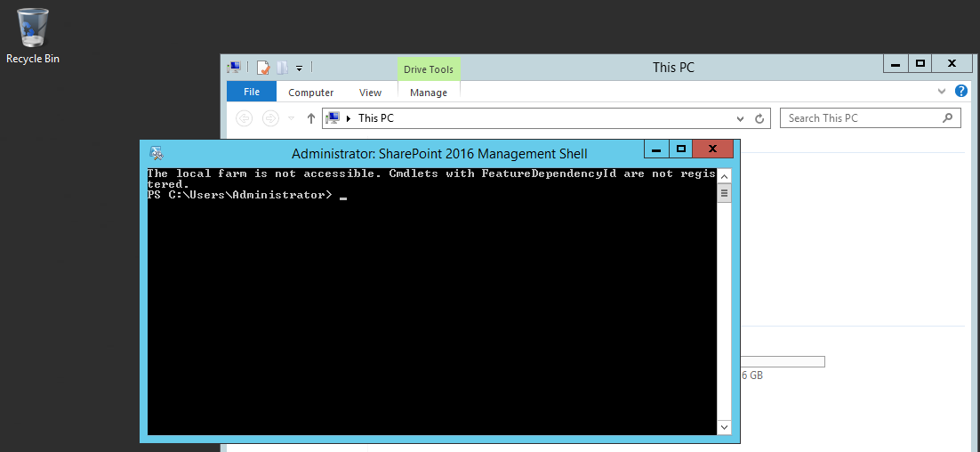Viewport: 980px width, 452px height.
Task: Switch to the Computer ribbon tab
Action: (310, 93)
